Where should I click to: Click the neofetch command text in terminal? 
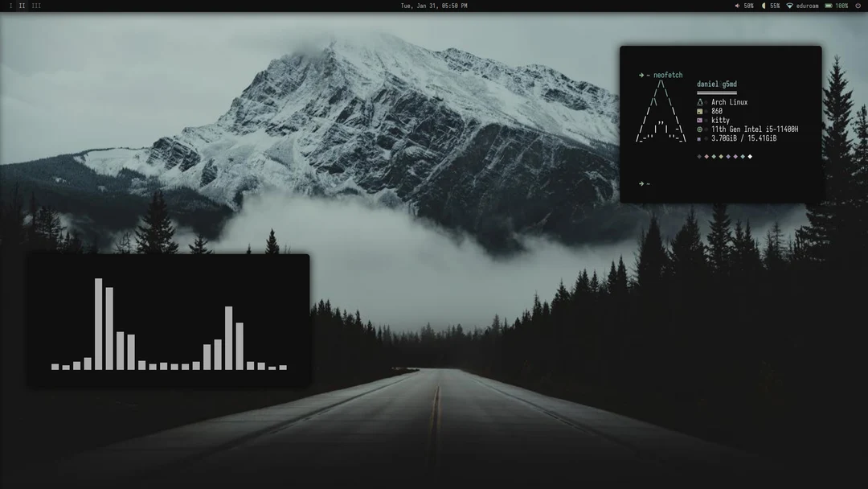tap(669, 75)
